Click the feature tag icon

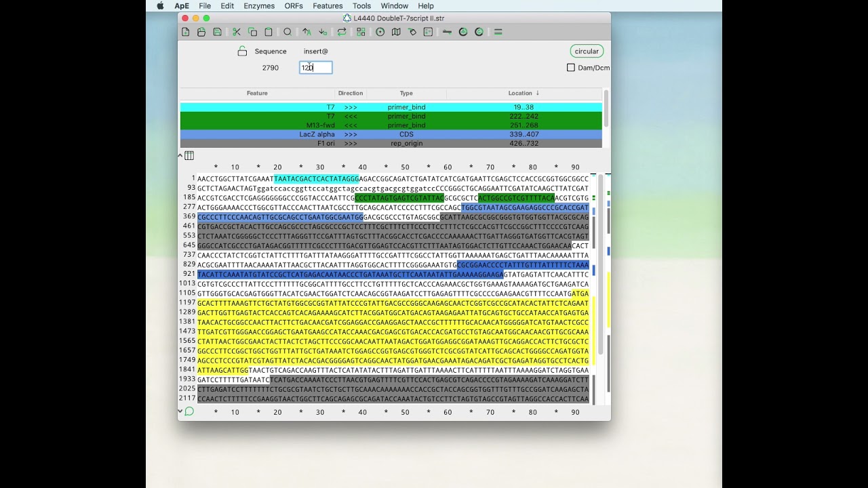[412, 32]
